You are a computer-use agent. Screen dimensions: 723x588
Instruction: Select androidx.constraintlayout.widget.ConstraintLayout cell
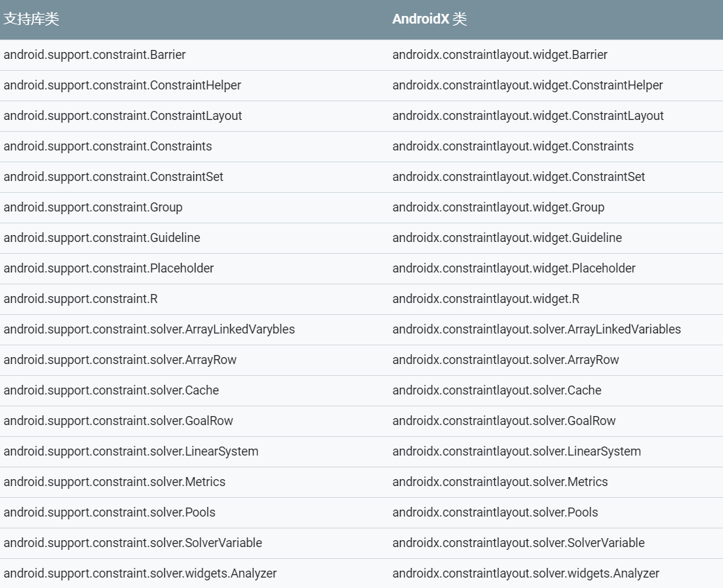[x=528, y=116]
